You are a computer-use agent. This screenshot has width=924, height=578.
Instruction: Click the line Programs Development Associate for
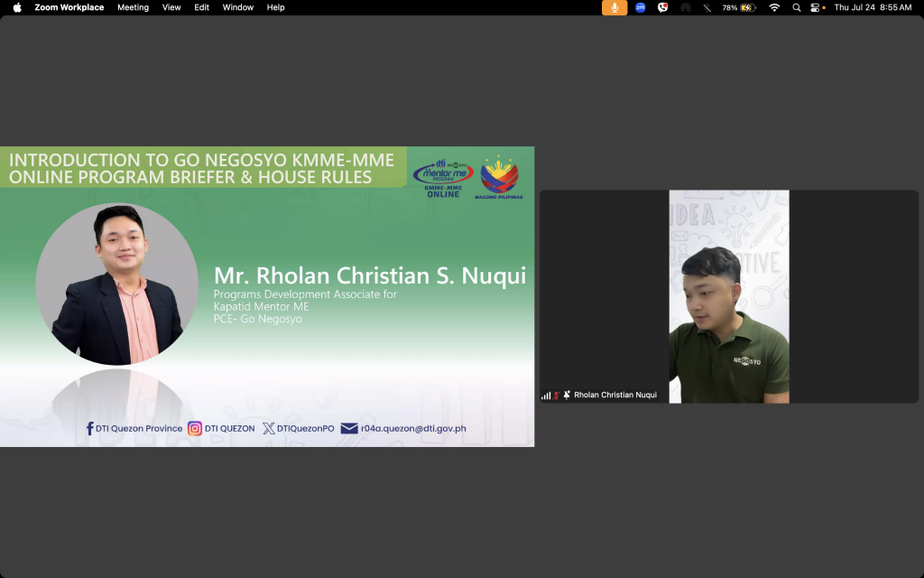coord(305,294)
